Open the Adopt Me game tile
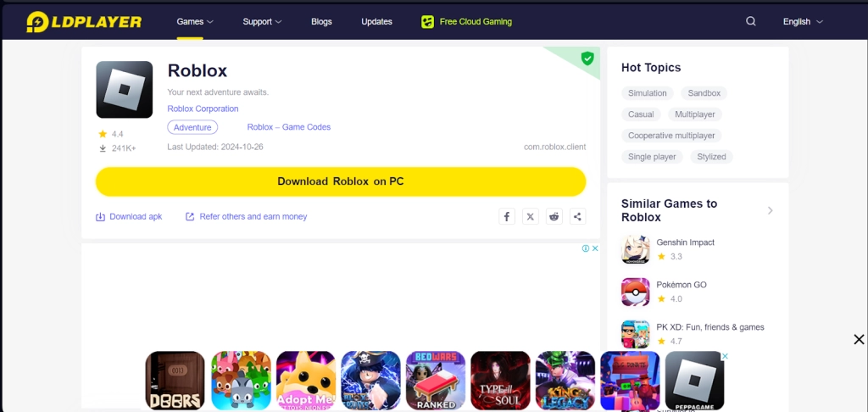This screenshot has width=868, height=412. point(306,381)
